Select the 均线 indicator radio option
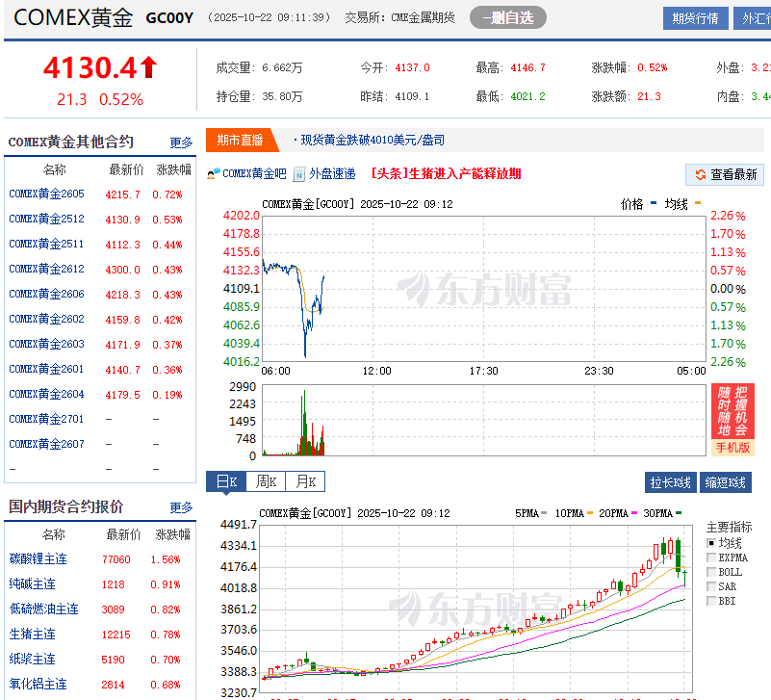This screenshot has width=771, height=700. click(x=711, y=543)
